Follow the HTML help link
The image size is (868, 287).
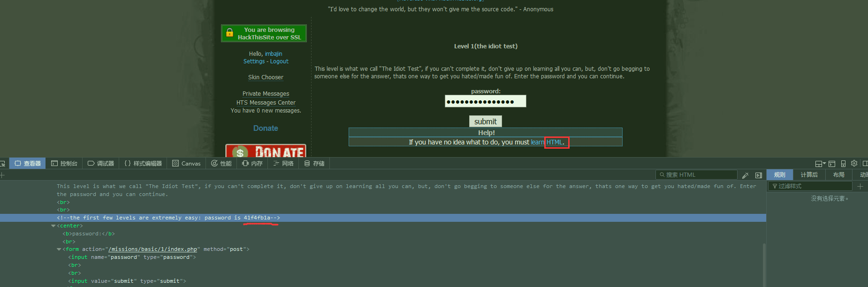click(554, 142)
